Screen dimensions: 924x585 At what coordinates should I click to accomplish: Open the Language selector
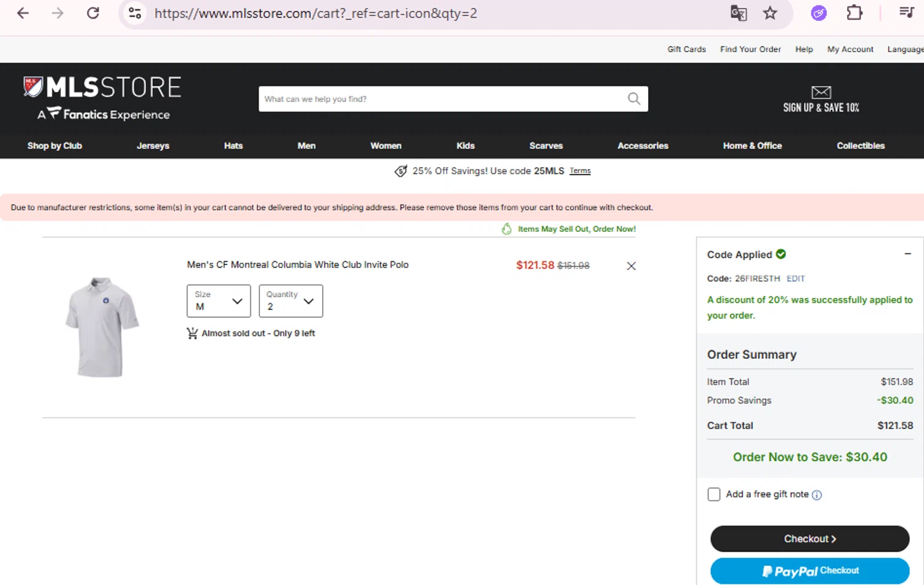(x=906, y=49)
